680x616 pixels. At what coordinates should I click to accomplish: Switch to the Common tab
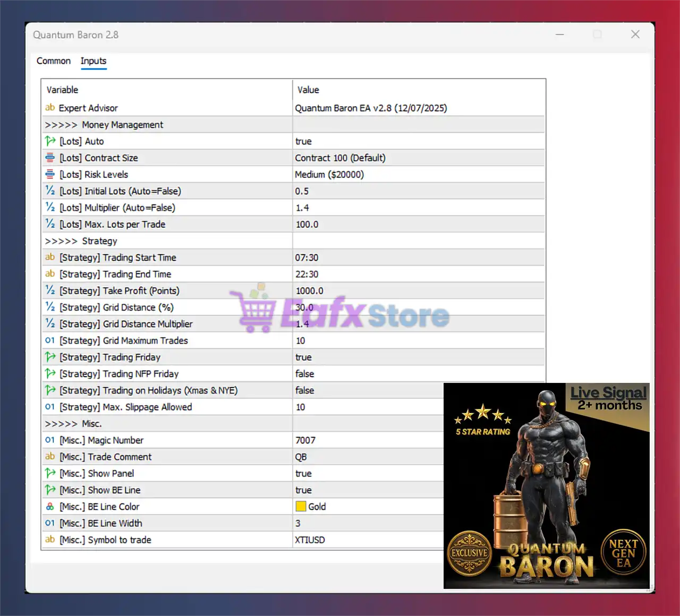click(x=54, y=61)
